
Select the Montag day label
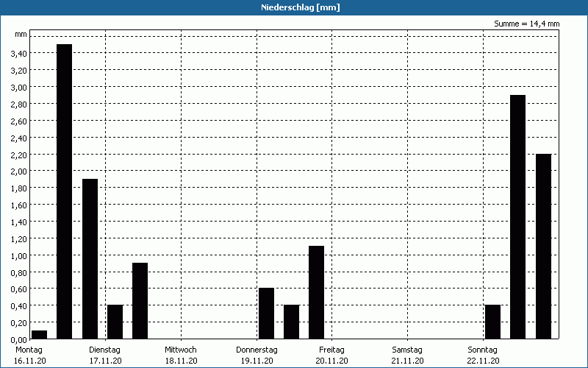[x=29, y=350]
